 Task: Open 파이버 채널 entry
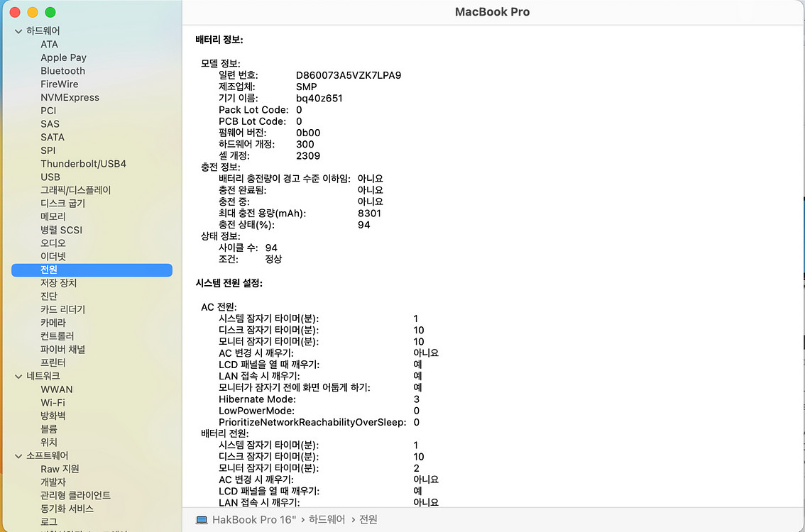(x=62, y=350)
